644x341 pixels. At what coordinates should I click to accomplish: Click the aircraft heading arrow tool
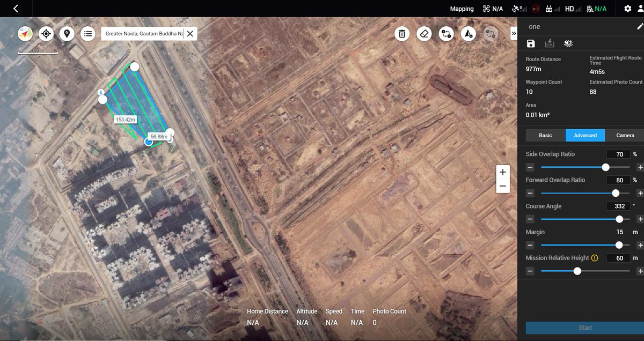click(x=469, y=34)
